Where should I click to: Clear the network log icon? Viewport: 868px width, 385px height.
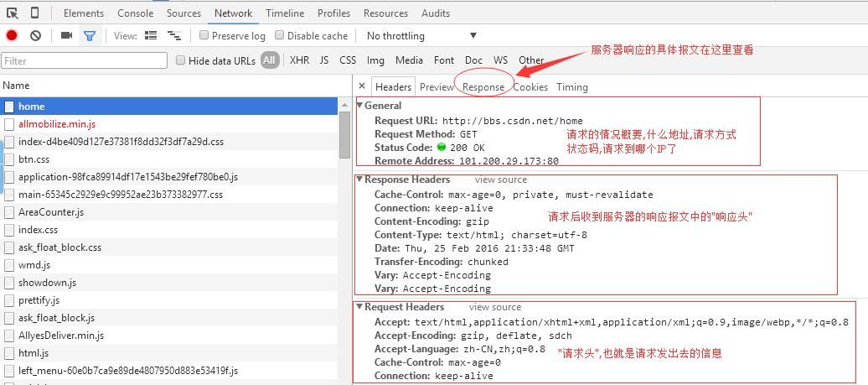(35, 35)
